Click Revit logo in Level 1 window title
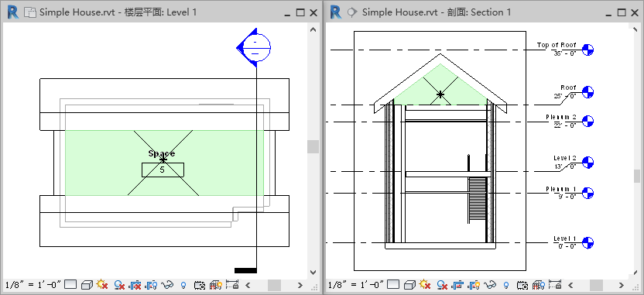Screen dimensions: 644x295 coord(13,12)
